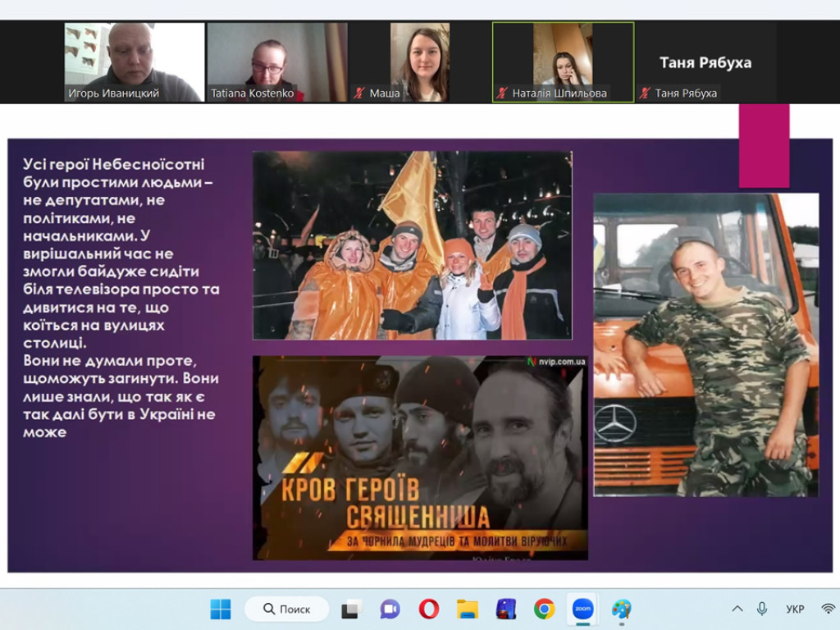This screenshot has width=840, height=630.
Task: Click the paragraph starting 'Вони не думали проте'
Action: point(121,396)
